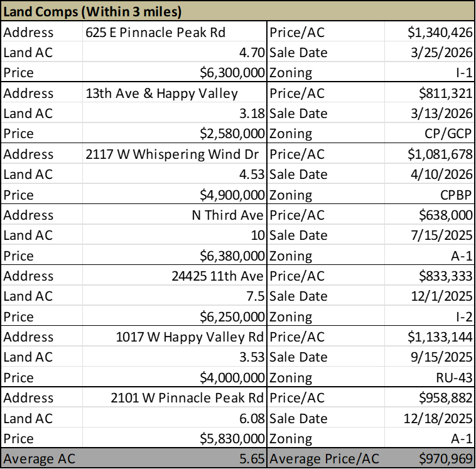The width and height of the screenshot is (476, 469).
Task: Click the average value $970,969
Action: [430, 458]
